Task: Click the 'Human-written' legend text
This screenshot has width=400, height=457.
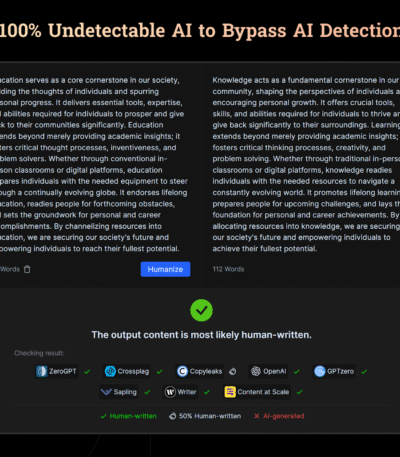Action: pyautogui.click(x=133, y=416)
